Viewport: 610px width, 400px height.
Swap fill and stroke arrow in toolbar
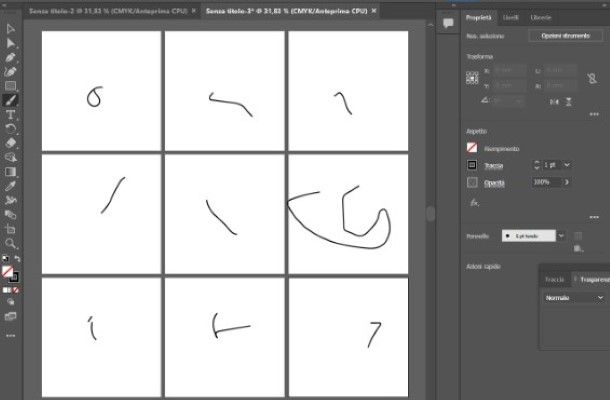coord(17,258)
